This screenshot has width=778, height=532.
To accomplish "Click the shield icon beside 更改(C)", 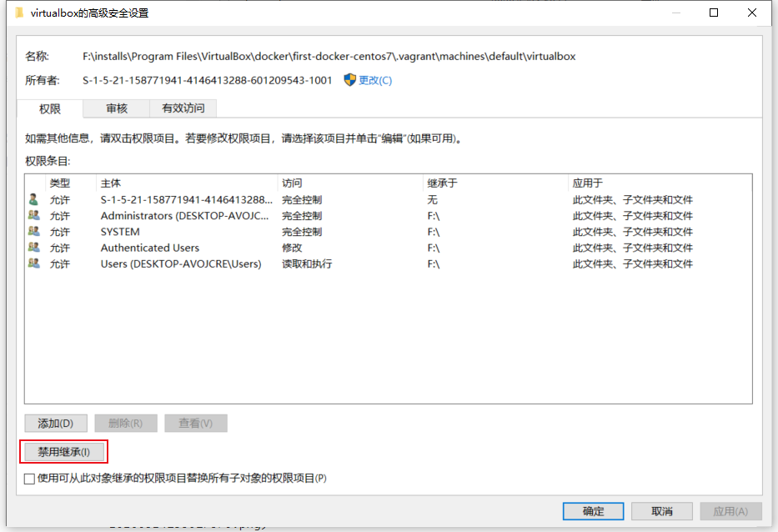I will pyautogui.click(x=349, y=80).
